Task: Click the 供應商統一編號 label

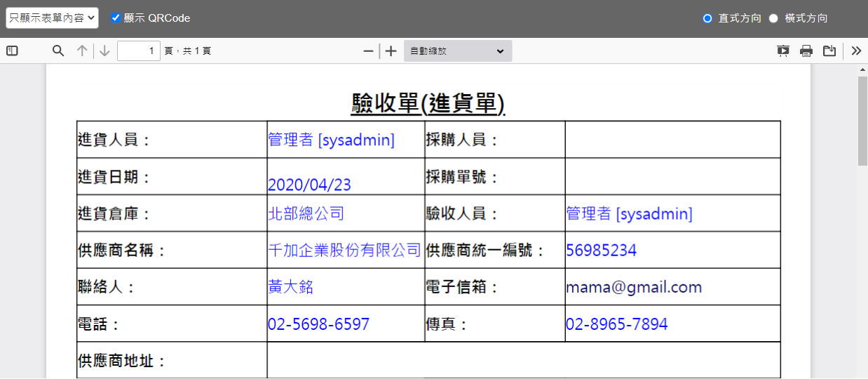Action: [486, 251]
